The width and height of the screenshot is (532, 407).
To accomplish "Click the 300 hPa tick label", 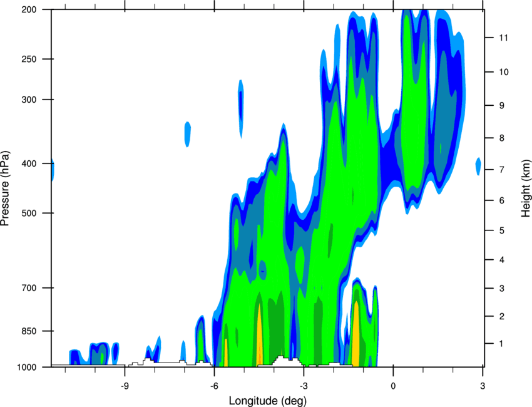I will [x=29, y=100].
